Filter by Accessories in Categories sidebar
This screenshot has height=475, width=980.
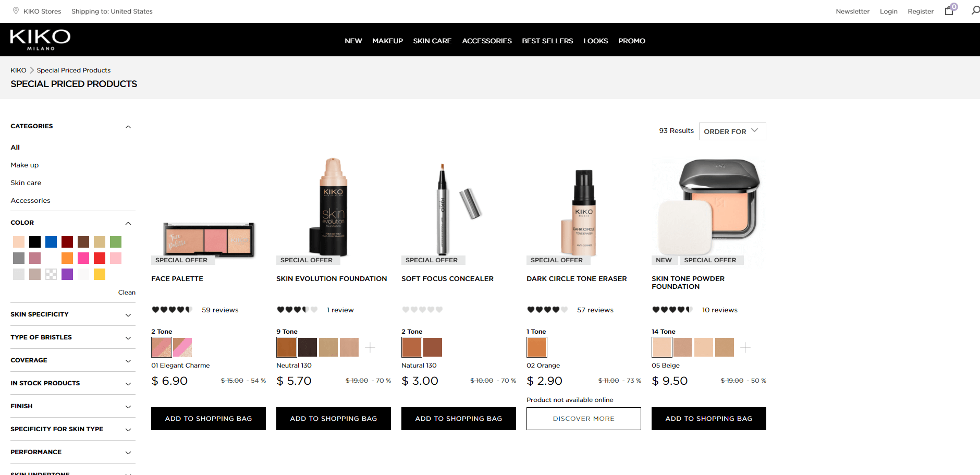tap(31, 201)
